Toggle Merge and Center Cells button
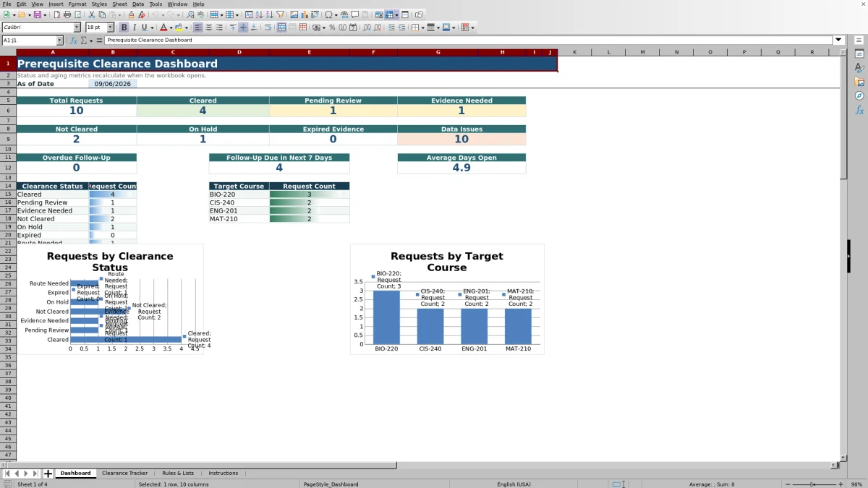The image size is (868, 488). click(281, 27)
